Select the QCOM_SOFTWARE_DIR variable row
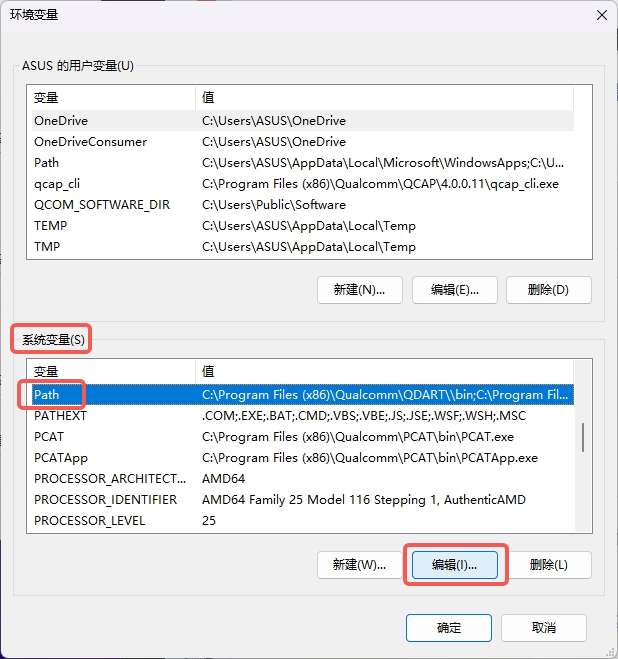618x659 pixels. 303,205
